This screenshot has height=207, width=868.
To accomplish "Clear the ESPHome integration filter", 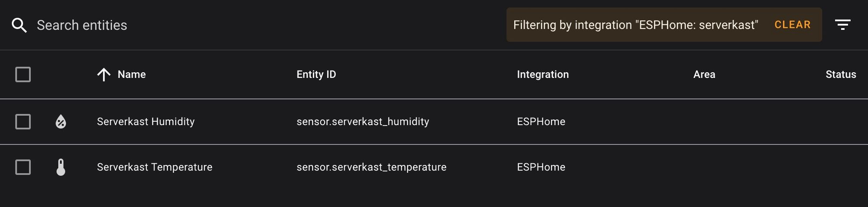I will (x=792, y=25).
